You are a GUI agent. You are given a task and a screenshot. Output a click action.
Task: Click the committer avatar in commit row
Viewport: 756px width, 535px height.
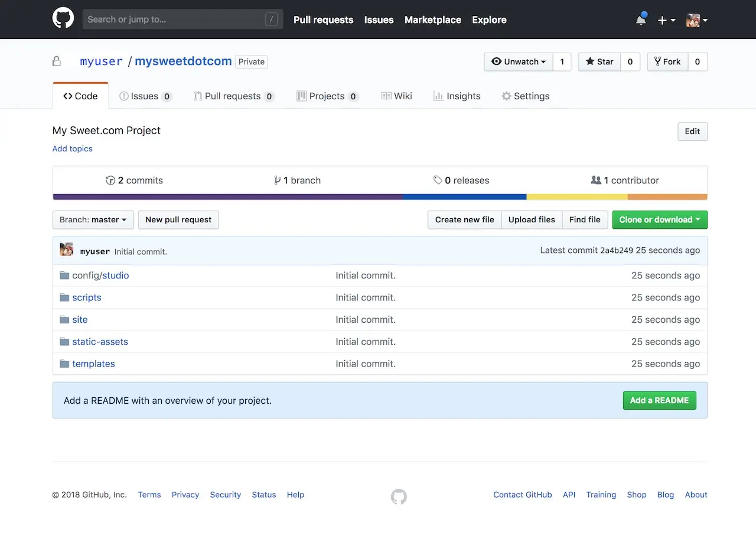tap(67, 249)
